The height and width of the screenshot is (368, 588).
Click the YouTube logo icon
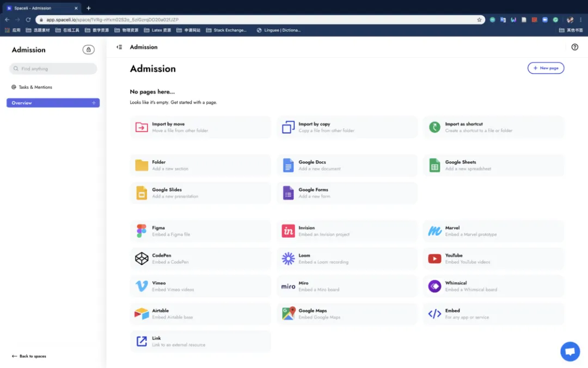click(x=434, y=258)
